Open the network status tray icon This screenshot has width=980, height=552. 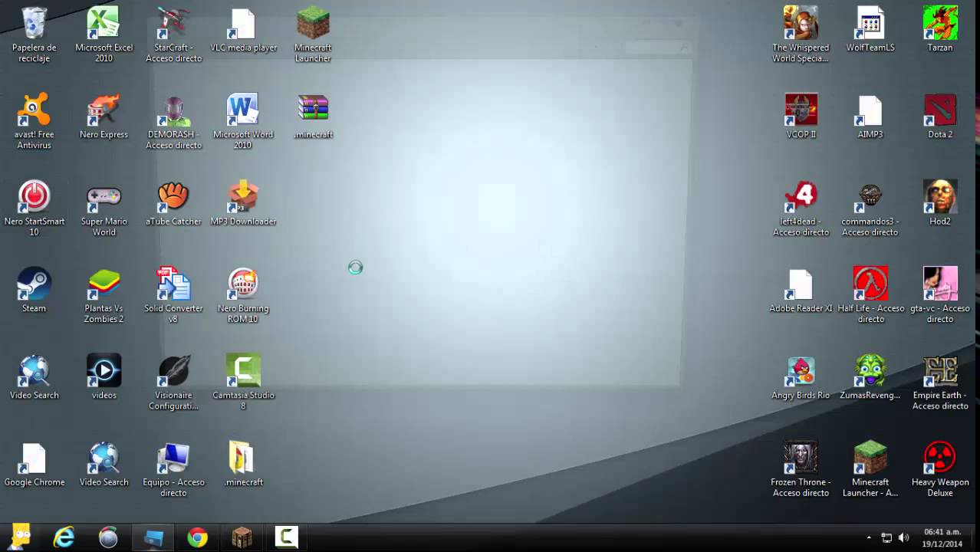(886, 538)
